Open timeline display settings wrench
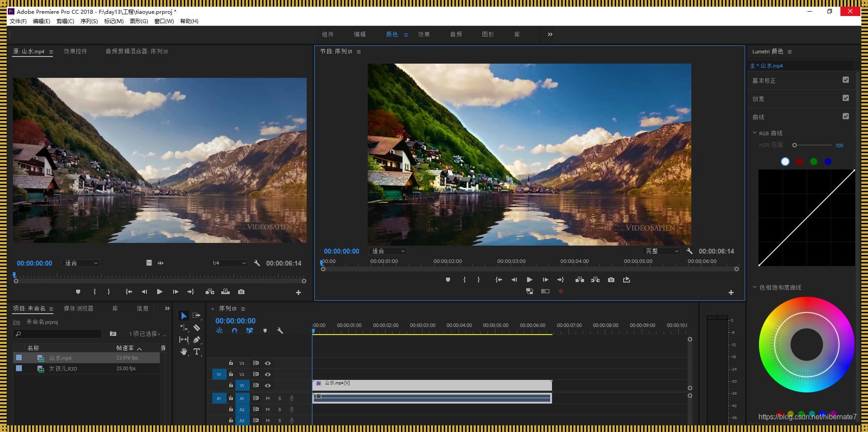The image size is (868, 432). tap(280, 331)
